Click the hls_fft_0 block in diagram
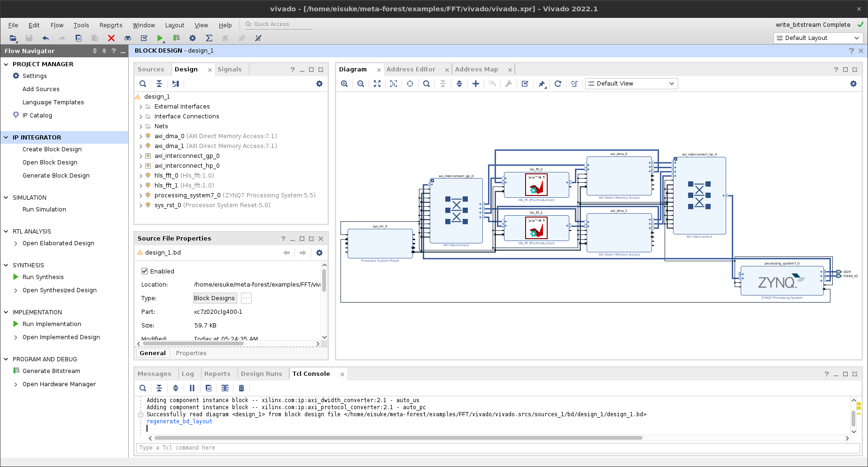 click(x=536, y=185)
